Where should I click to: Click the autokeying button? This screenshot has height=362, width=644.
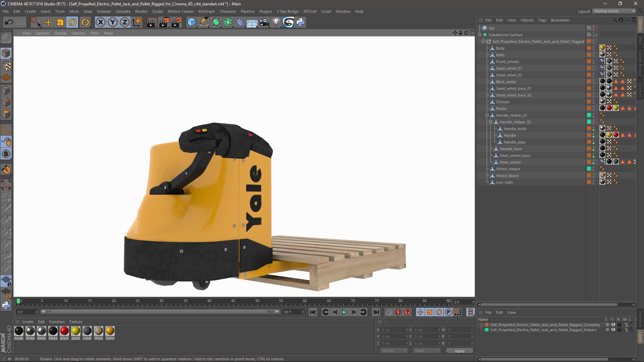pyautogui.click(x=408, y=312)
